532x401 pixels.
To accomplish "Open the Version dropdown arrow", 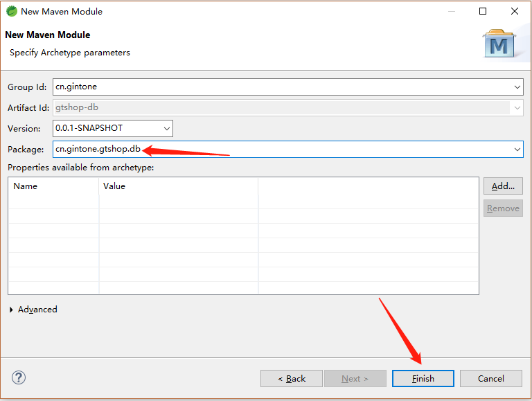I will (166, 129).
